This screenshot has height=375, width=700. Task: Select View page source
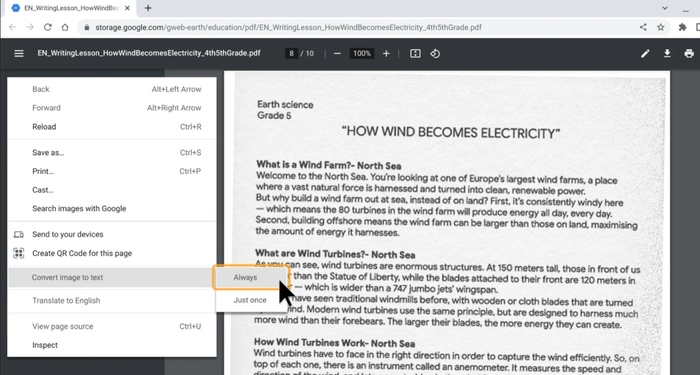click(x=112, y=326)
